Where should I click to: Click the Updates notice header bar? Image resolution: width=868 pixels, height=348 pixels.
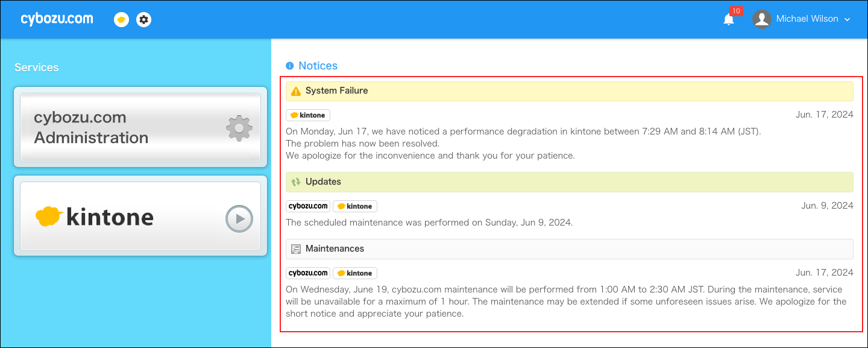(x=569, y=182)
